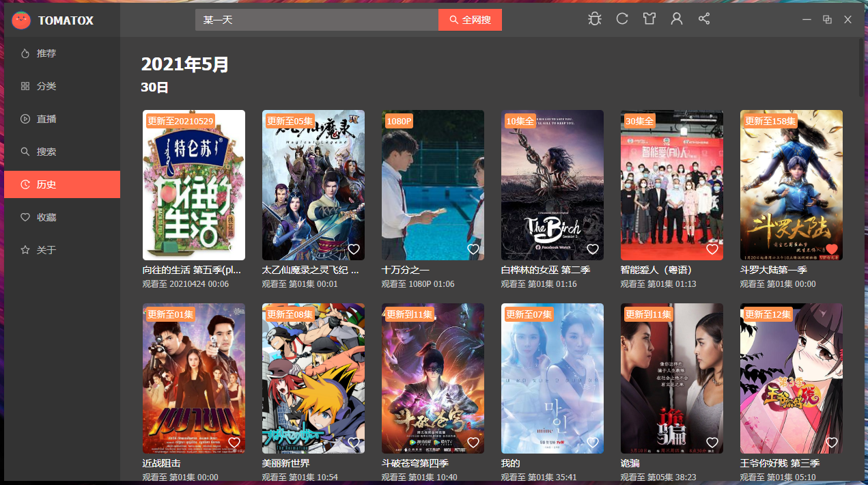868x485 pixels.
Task: Click the TOMATOX tomato logo
Action: click(x=21, y=20)
